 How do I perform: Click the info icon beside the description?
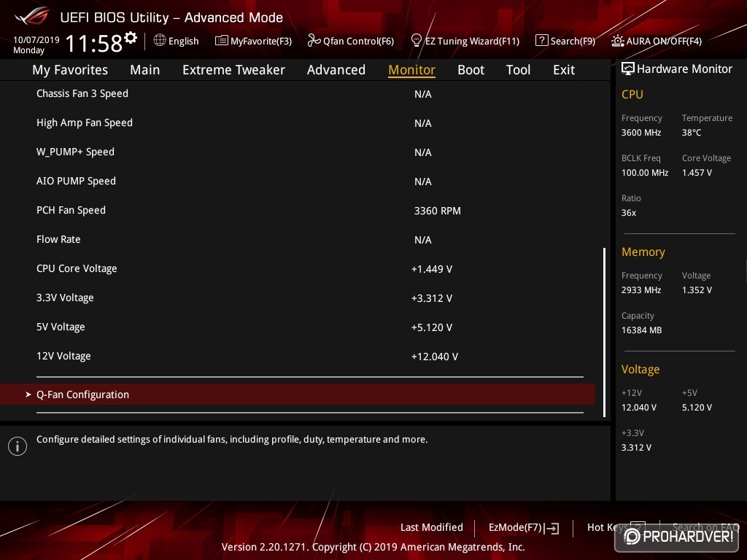pyautogui.click(x=18, y=446)
